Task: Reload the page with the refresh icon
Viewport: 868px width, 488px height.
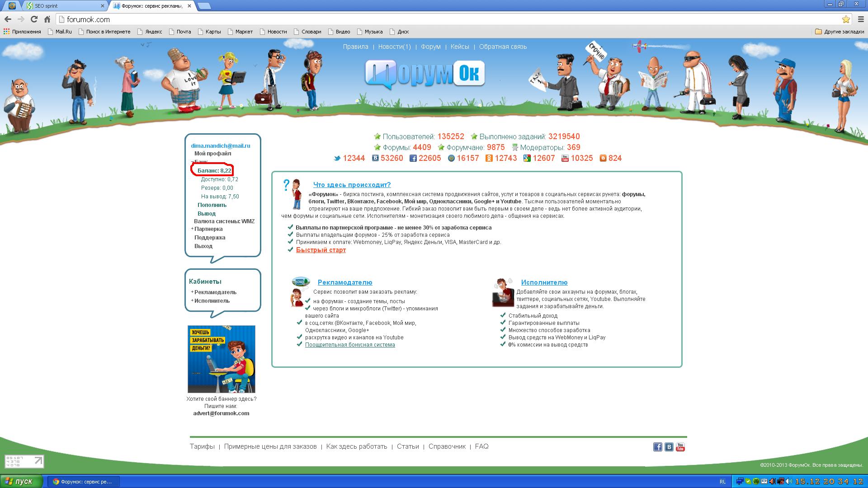Action: (x=34, y=19)
